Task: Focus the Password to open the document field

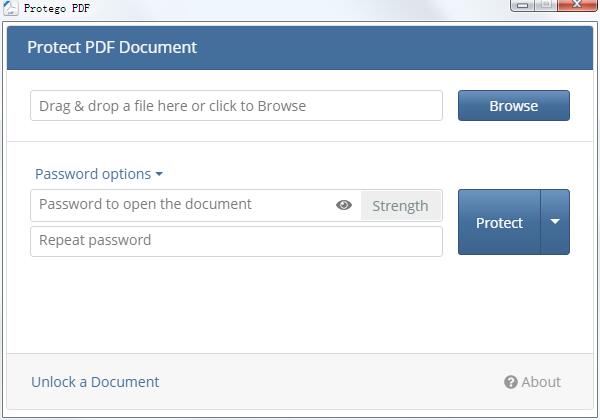Action: (x=180, y=205)
